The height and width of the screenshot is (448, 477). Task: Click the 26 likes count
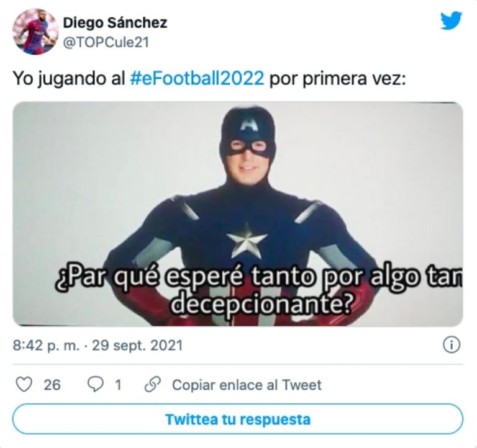coord(52,385)
